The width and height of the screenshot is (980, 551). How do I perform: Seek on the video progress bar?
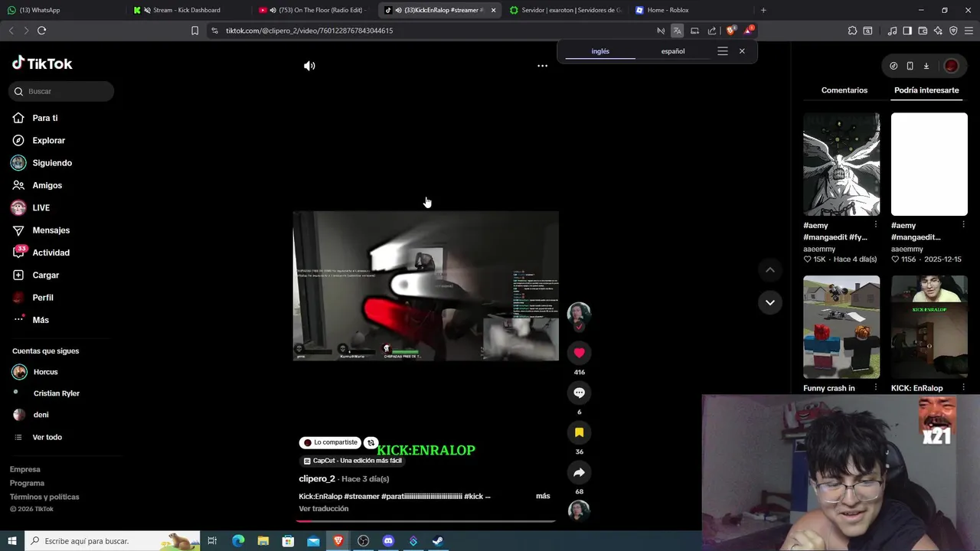pyautogui.click(x=426, y=521)
